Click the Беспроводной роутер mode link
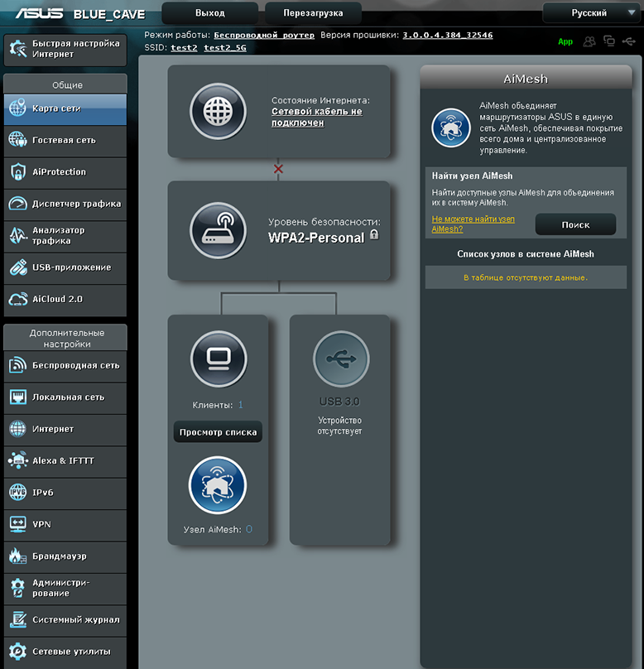The image size is (644, 669). [264, 35]
